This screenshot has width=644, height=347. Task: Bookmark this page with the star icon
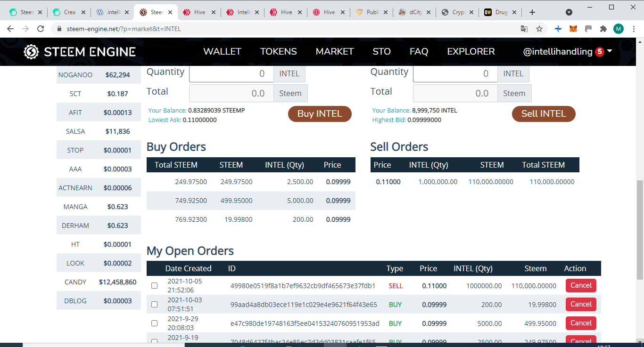(539, 29)
